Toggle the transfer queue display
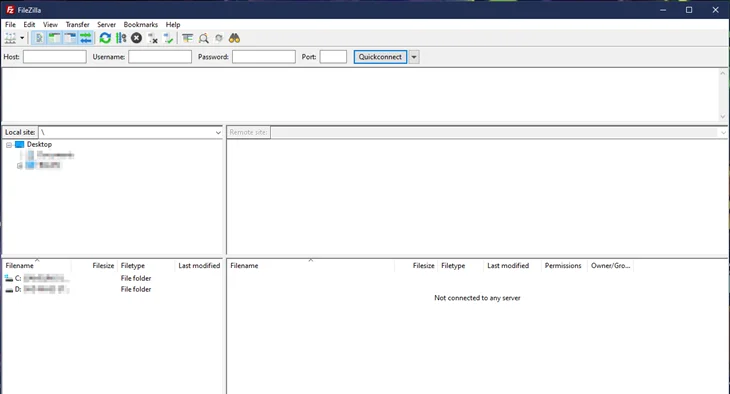The width and height of the screenshot is (730, 394). point(86,38)
